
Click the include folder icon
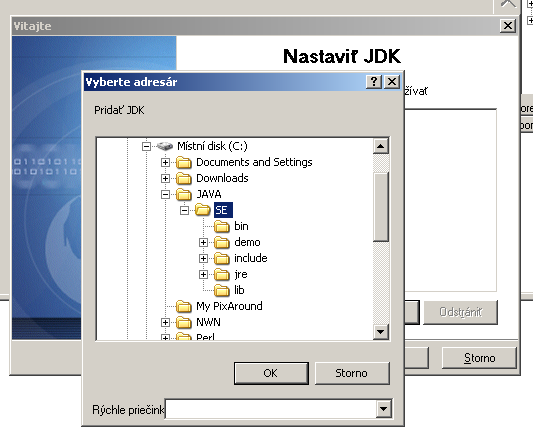coord(222,258)
